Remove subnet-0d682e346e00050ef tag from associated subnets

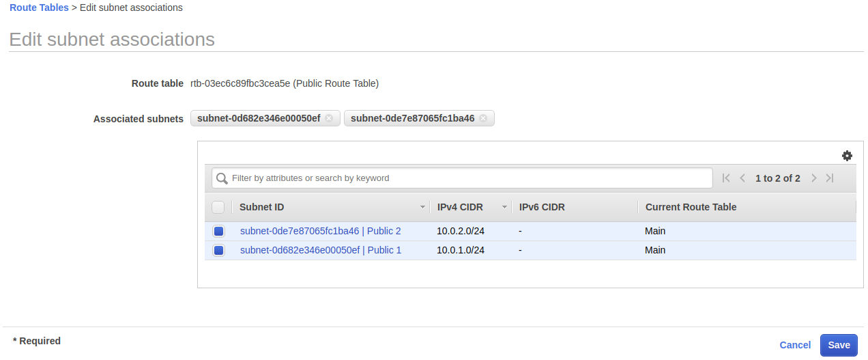pos(329,118)
